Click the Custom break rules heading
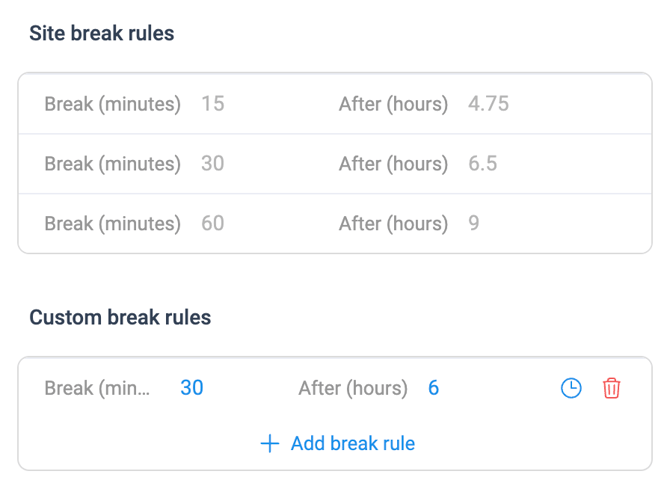 120,318
